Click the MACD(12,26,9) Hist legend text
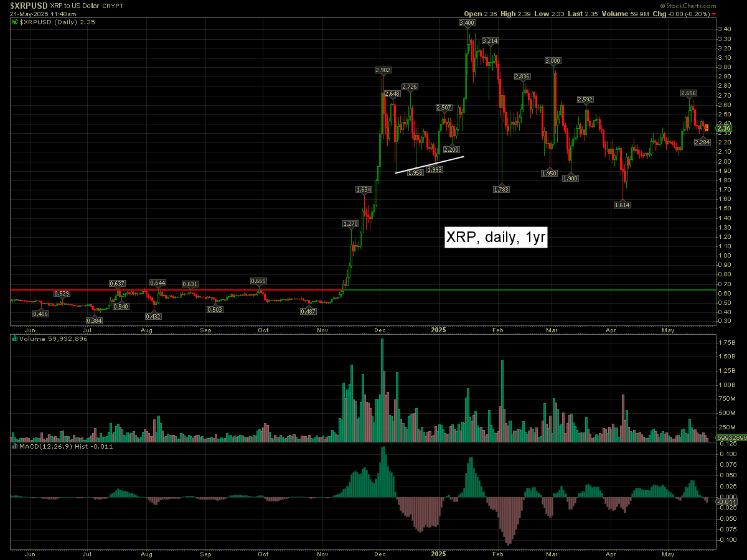 pos(55,446)
